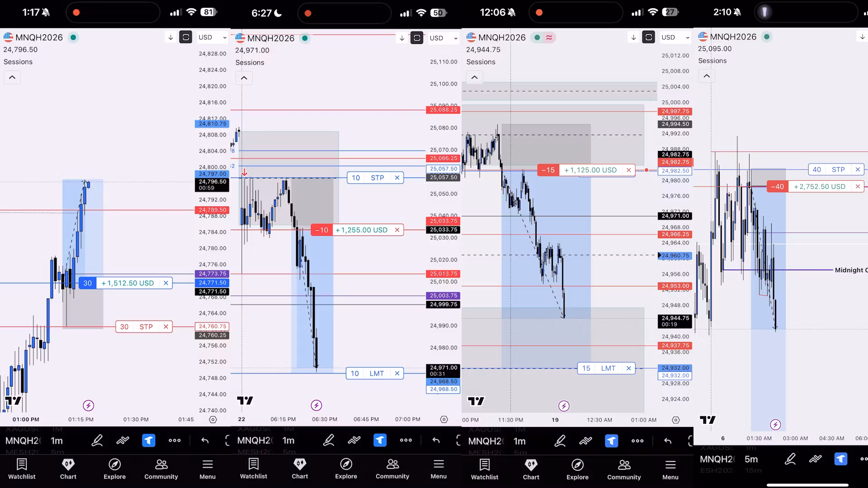Cancel the 30 STP order on first chart
This screenshot has width=868, height=488.
[x=166, y=327]
